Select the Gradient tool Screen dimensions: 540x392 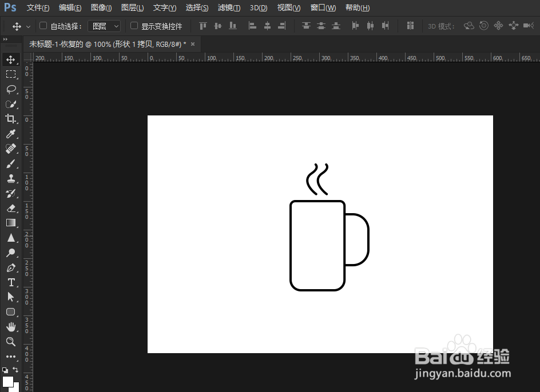click(11, 223)
